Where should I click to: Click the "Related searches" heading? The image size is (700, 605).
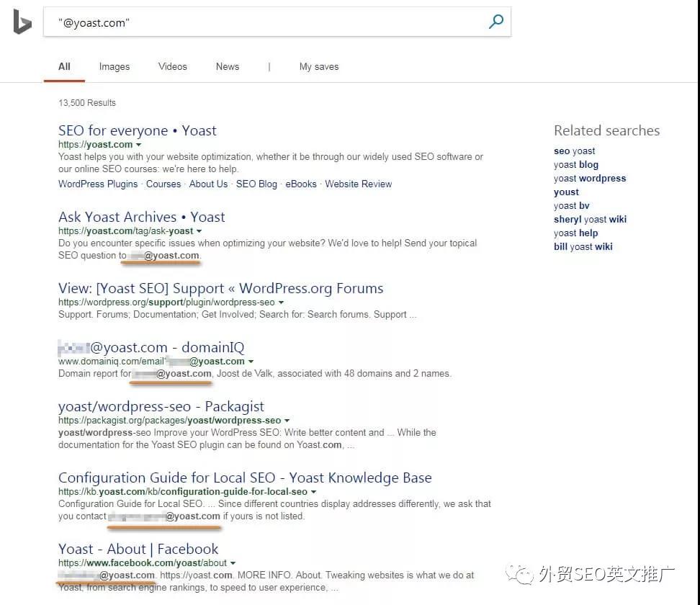606,130
